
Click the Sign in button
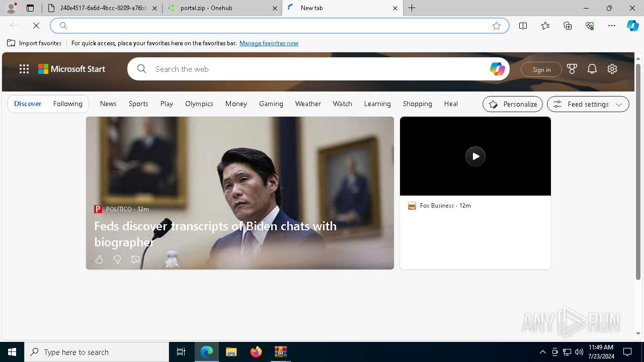541,70
